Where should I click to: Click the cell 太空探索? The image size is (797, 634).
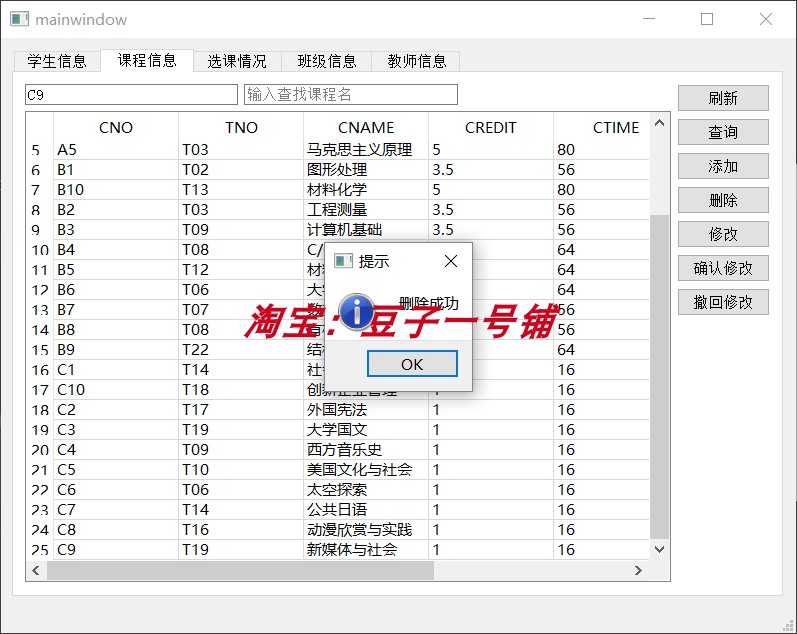pos(366,490)
